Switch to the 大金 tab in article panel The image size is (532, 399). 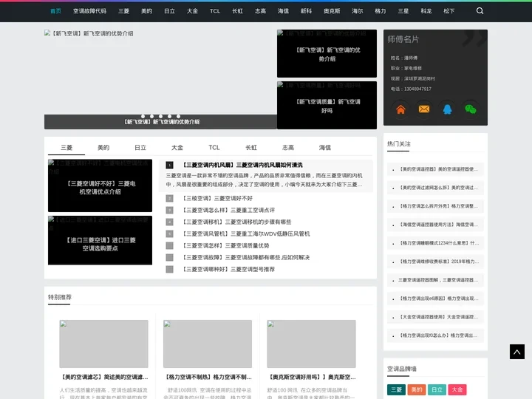(177, 148)
